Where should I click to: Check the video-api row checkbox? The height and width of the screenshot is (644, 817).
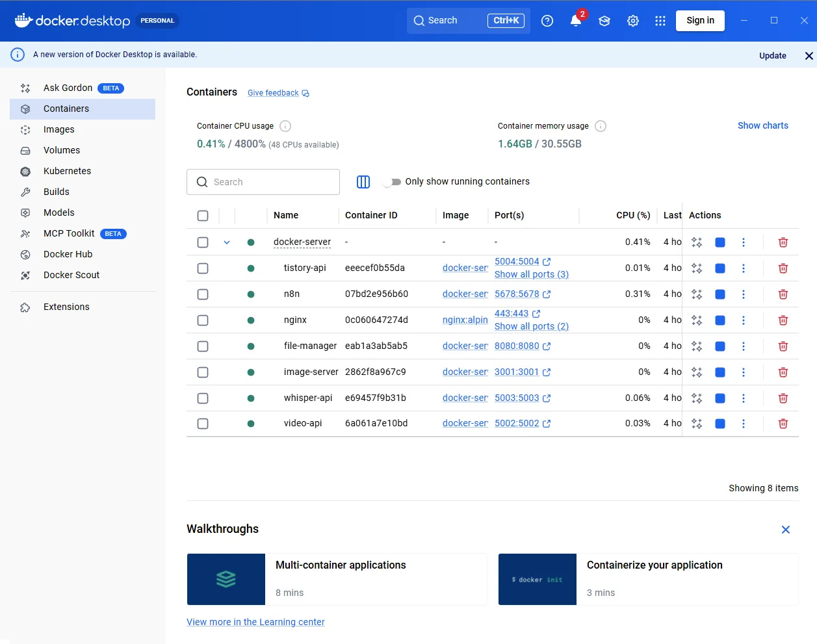(203, 424)
